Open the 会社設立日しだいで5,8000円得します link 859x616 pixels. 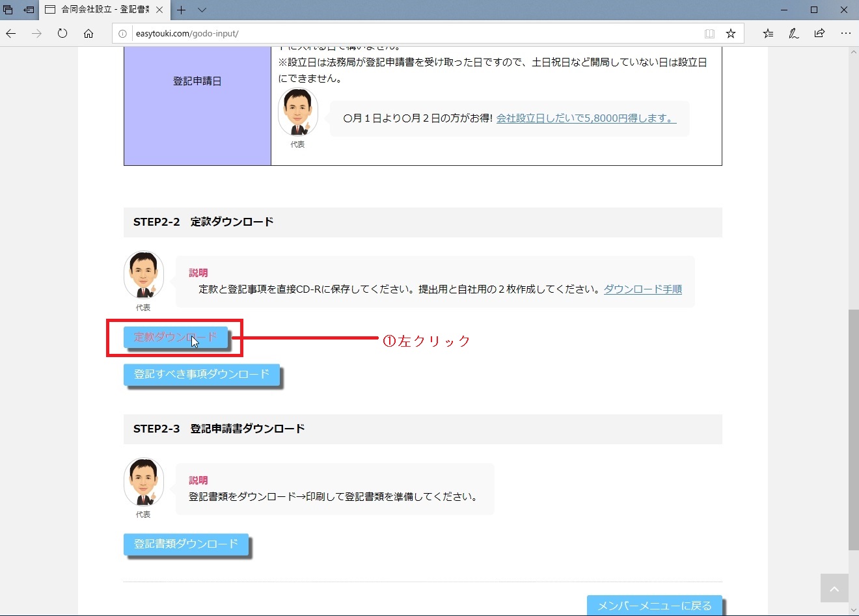pos(586,118)
